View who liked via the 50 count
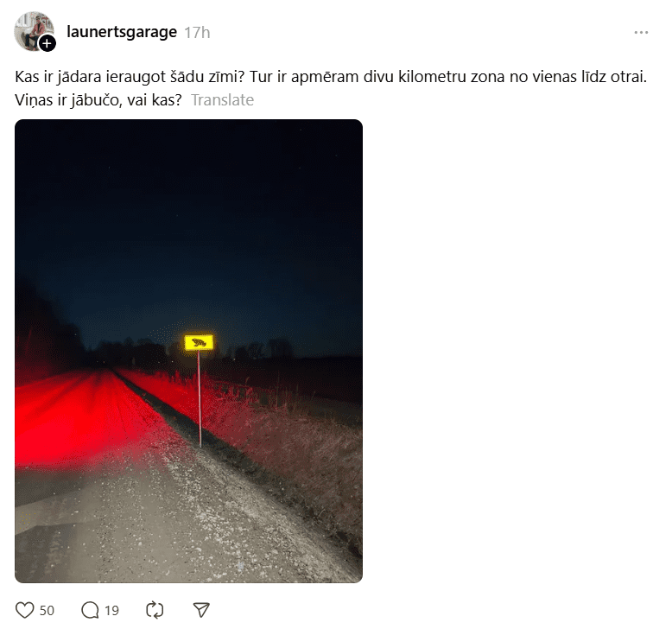 pyautogui.click(x=48, y=611)
